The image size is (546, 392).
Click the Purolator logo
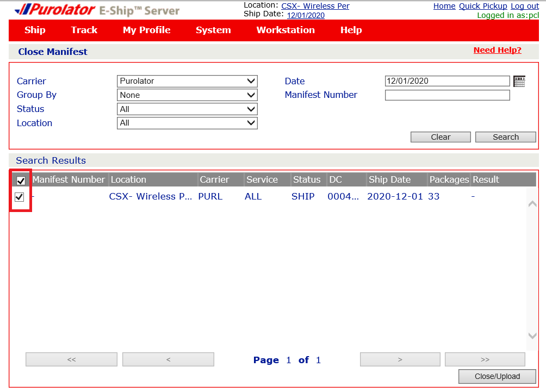pyautogui.click(x=54, y=10)
